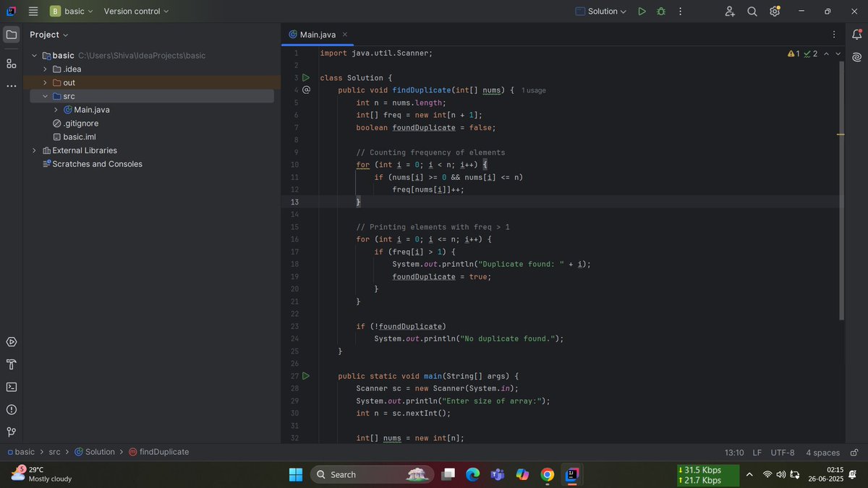Expand the .idea folder
This screenshot has width=868, height=488.
tap(45, 69)
